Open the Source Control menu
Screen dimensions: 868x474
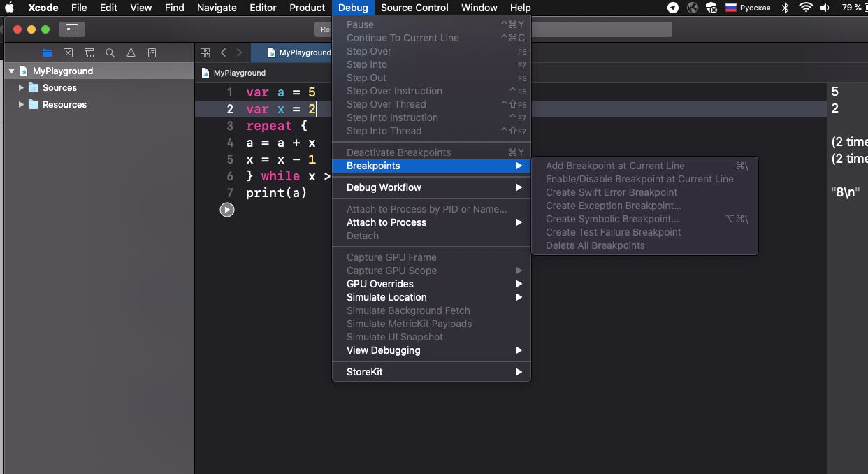(414, 8)
